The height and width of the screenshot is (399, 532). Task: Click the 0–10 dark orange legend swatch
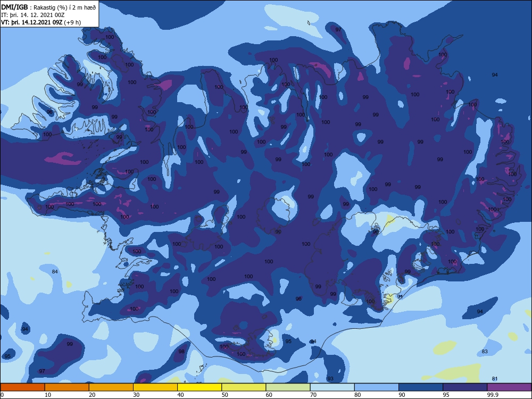tap(22, 387)
